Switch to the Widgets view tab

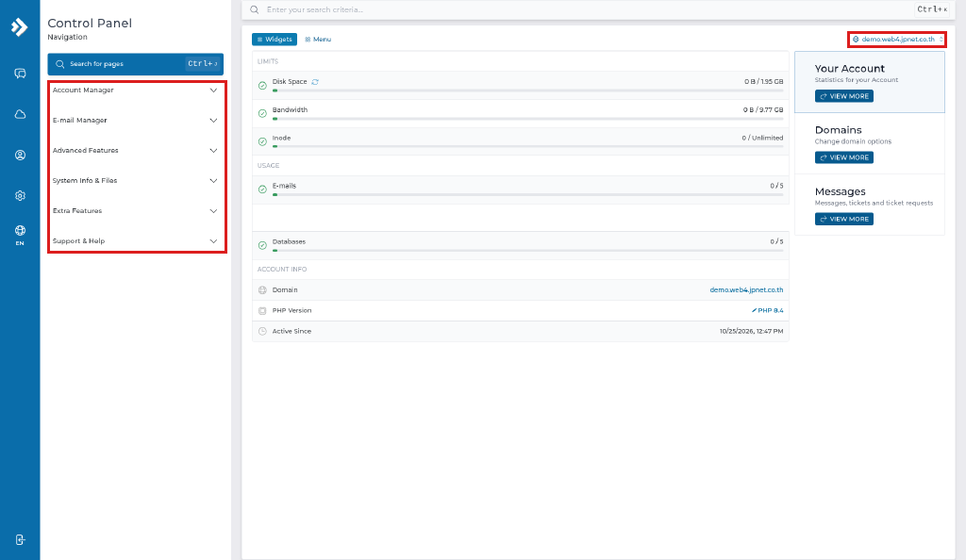point(275,40)
